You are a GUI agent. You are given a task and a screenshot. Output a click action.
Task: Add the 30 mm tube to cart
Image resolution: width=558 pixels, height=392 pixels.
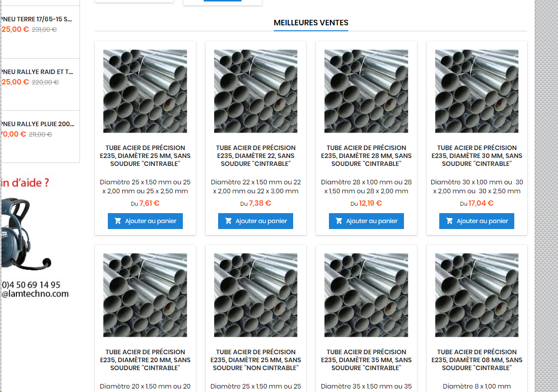coord(477,221)
